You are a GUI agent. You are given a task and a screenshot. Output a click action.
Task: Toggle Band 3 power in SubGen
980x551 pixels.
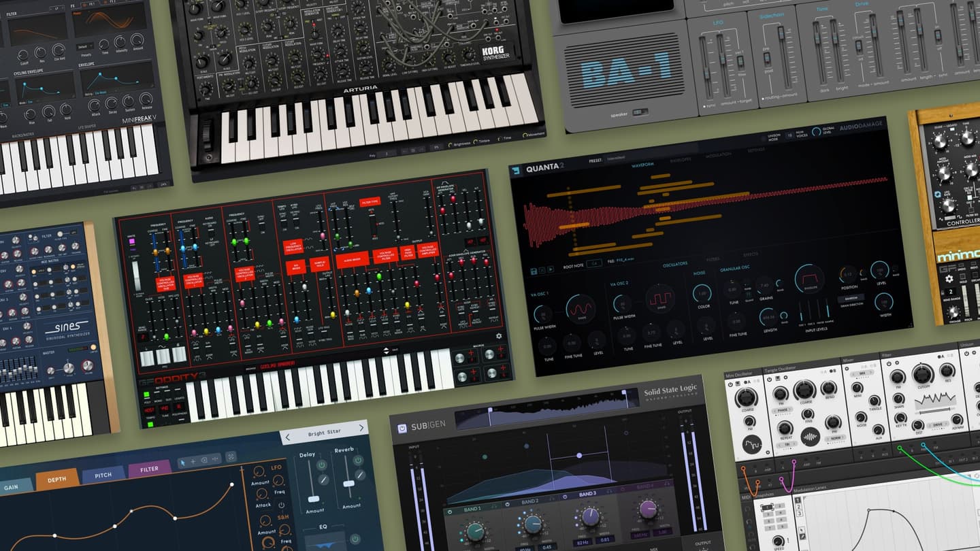565,497
